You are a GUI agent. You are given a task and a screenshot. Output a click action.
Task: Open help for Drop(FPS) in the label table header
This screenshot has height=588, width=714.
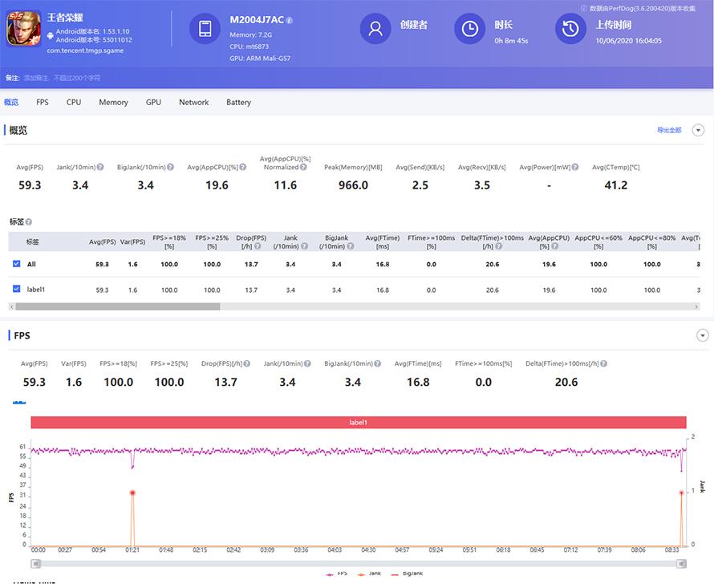coord(258,246)
